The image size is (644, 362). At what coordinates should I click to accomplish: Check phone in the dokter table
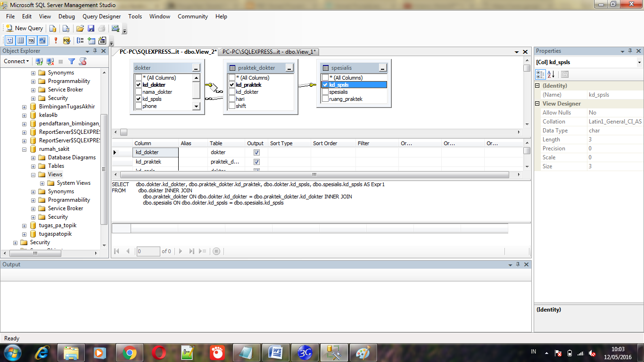tap(139, 106)
